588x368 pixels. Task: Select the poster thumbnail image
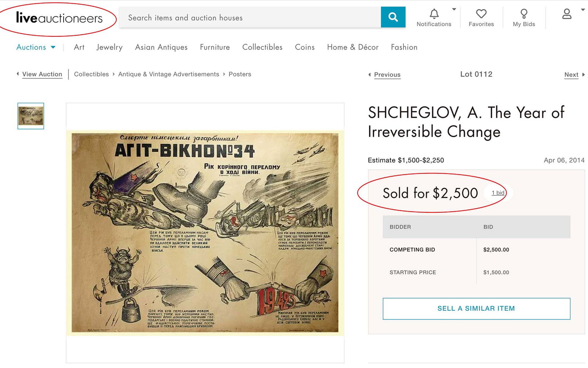point(31,116)
